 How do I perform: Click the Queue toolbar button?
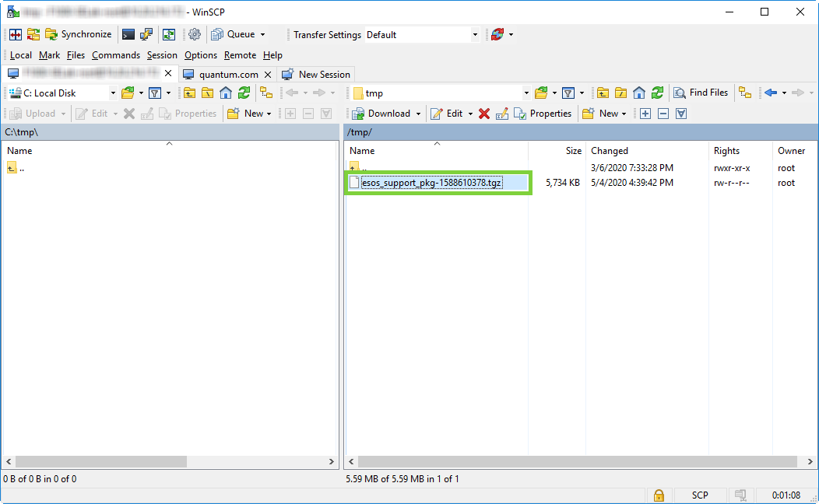[239, 34]
